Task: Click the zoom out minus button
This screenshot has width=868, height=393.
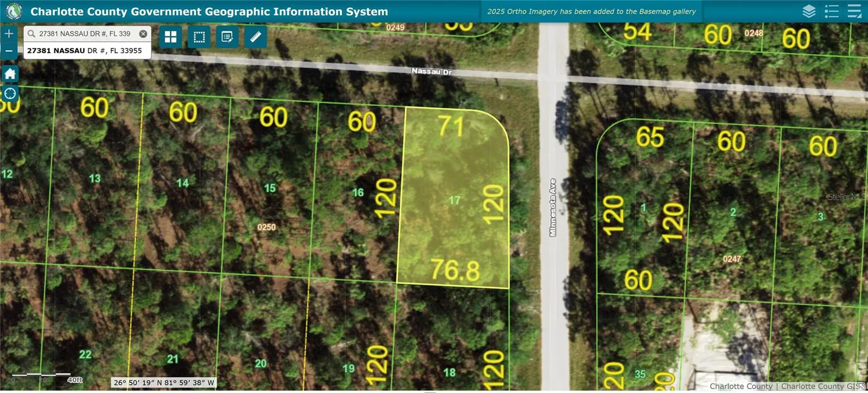Action: pos(9,51)
